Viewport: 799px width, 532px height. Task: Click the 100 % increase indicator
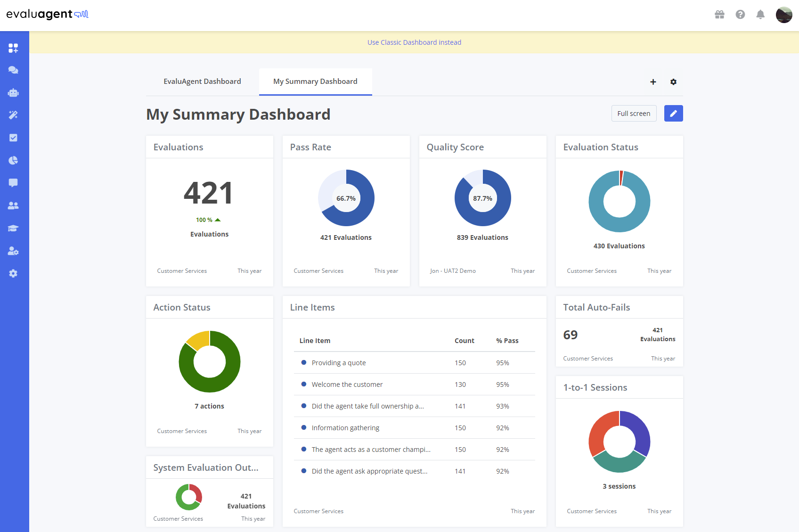point(208,220)
